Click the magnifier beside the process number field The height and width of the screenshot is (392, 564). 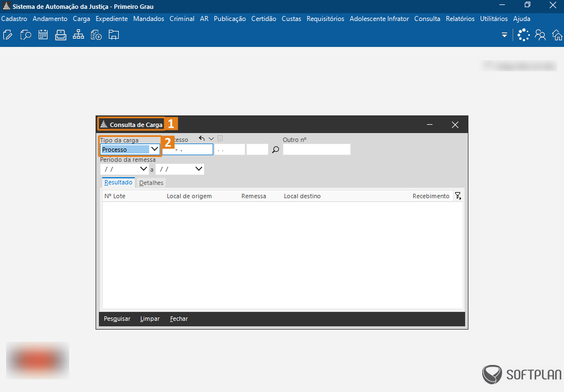click(x=276, y=150)
